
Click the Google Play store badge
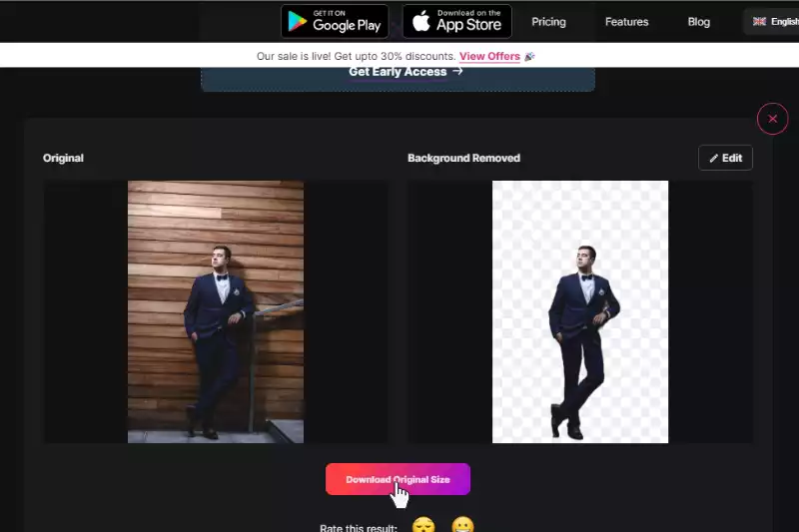[335, 21]
